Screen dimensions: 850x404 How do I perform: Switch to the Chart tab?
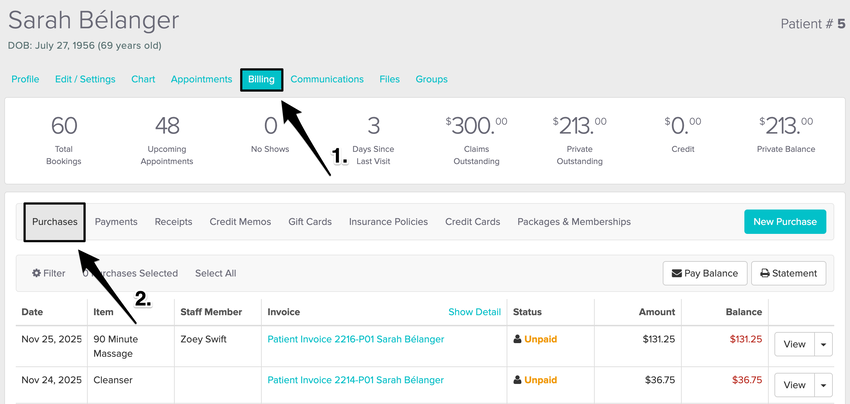pyautogui.click(x=143, y=79)
